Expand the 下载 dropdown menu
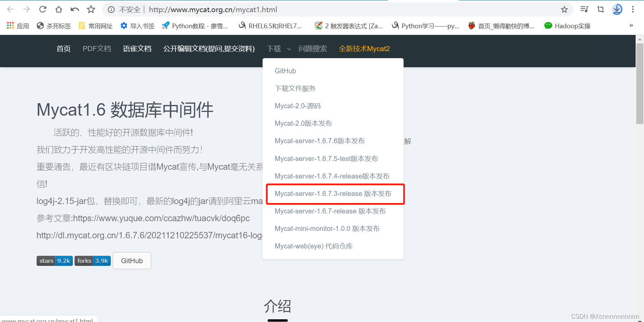This screenshot has width=644, height=322. point(274,49)
